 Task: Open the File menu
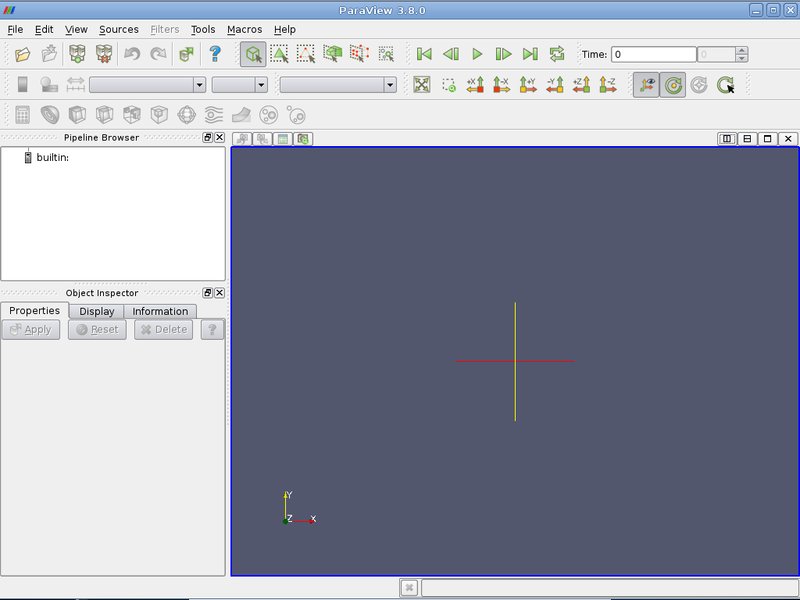click(15, 30)
